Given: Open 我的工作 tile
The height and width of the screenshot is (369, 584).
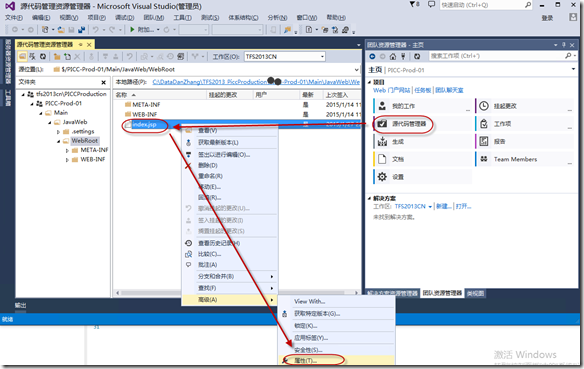Looking at the screenshot, I should tap(422, 106).
